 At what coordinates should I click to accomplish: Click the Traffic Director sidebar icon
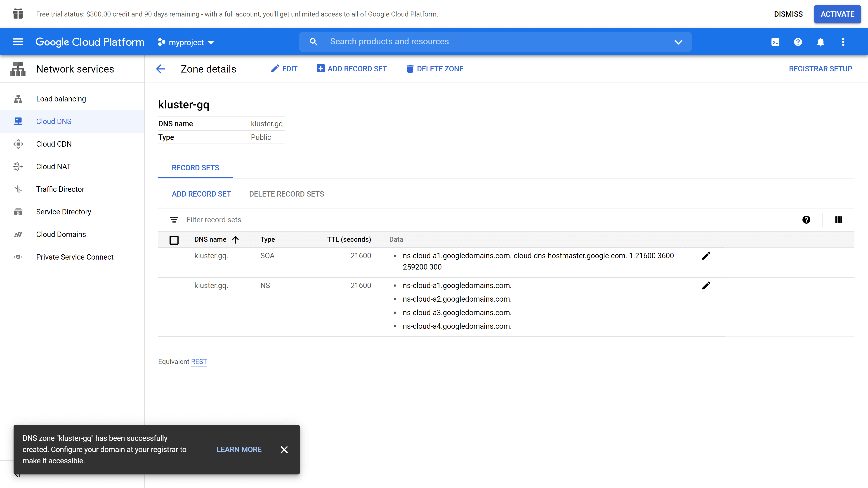[18, 189]
